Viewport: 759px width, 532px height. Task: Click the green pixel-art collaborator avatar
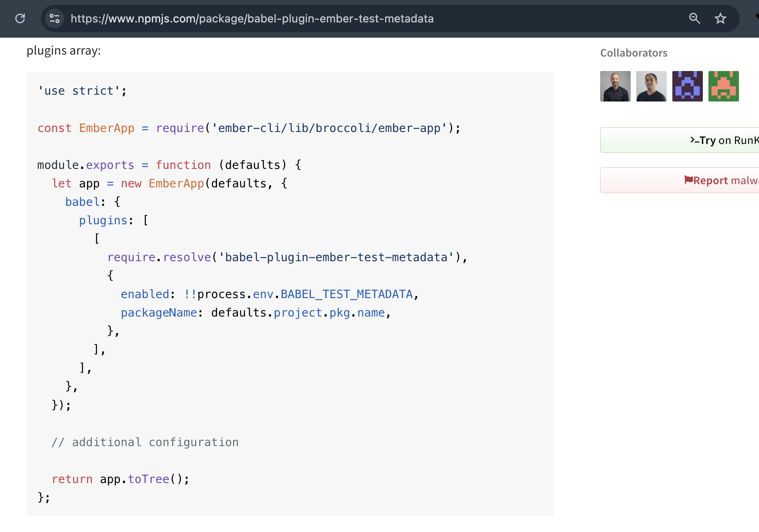click(723, 86)
